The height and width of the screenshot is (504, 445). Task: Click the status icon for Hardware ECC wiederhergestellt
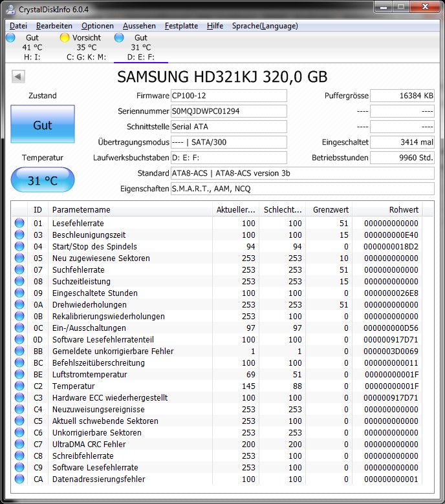click(19, 397)
